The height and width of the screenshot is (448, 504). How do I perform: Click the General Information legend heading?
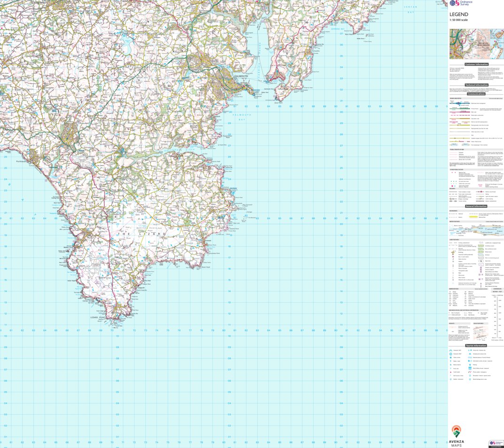[x=476, y=206]
